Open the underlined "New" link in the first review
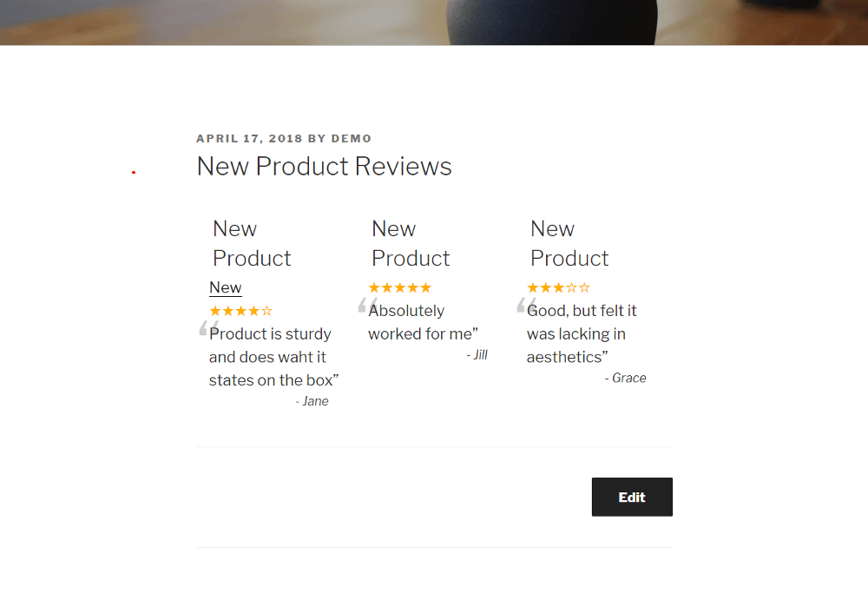The height and width of the screenshot is (600, 868). 225,287
